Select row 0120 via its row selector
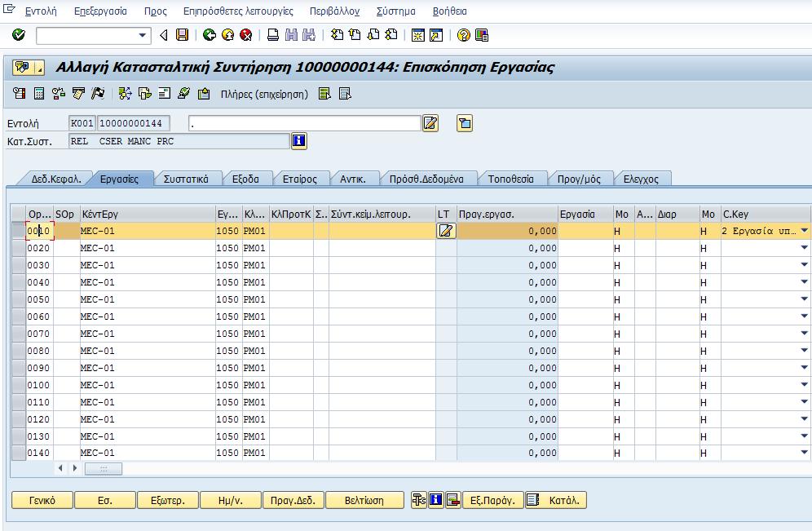The height and width of the screenshot is (531, 812). (19, 419)
